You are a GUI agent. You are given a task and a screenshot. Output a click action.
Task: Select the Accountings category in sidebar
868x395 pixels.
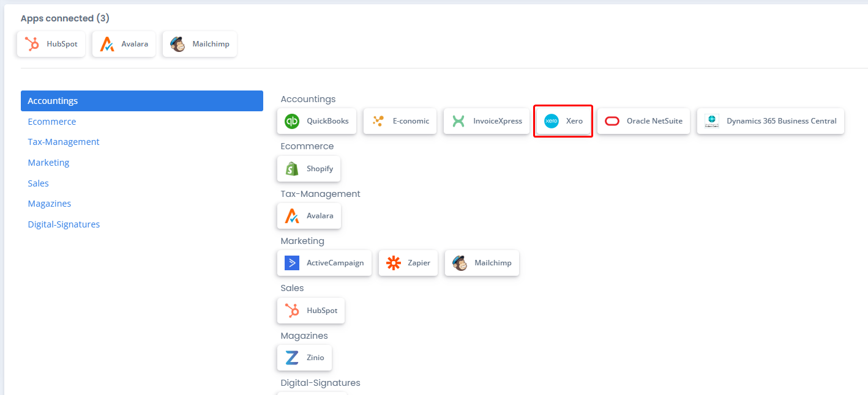pyautogui.click(x=142, y=101)
